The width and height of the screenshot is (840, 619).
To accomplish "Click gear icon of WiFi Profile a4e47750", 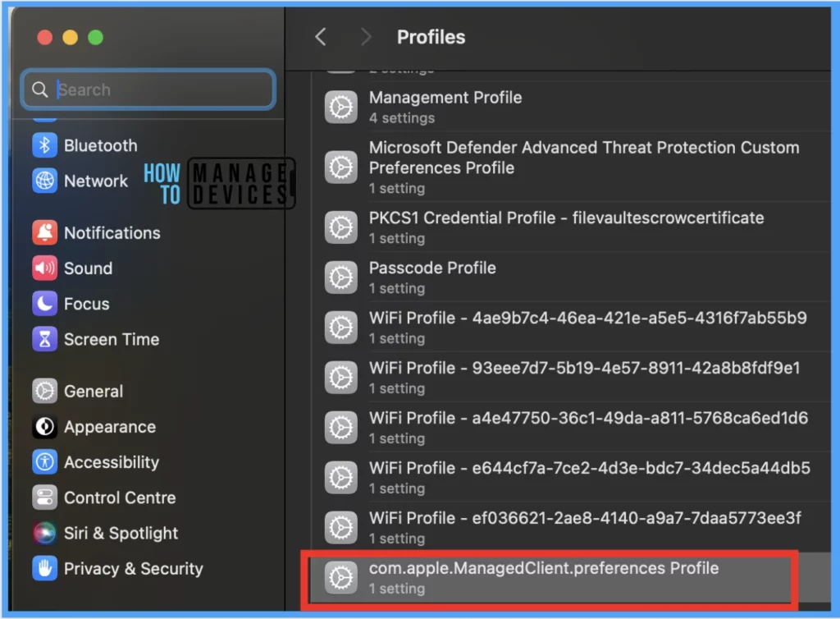I will click(x=341, y=427).
